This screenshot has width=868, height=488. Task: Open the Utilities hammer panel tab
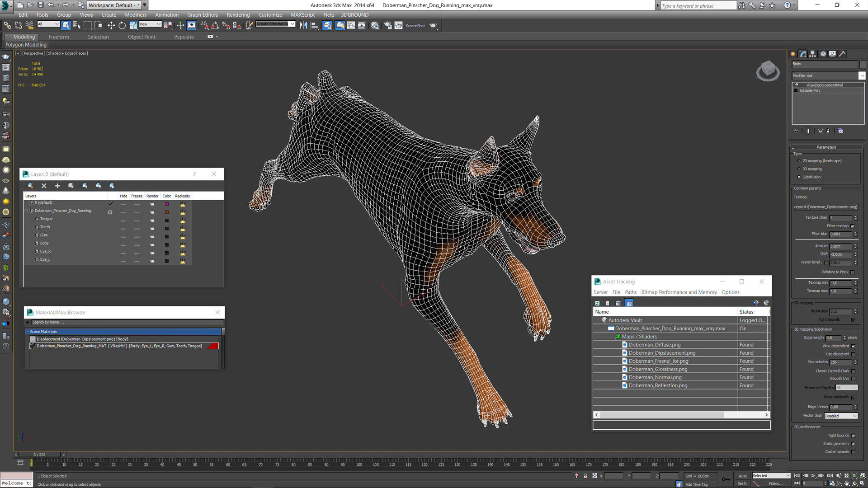tap(842, 54)
